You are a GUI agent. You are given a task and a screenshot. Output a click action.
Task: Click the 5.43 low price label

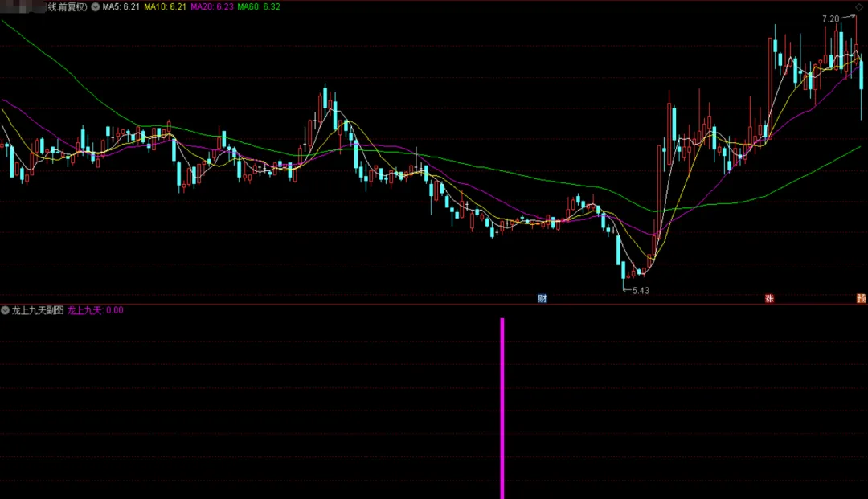point(641,290)
